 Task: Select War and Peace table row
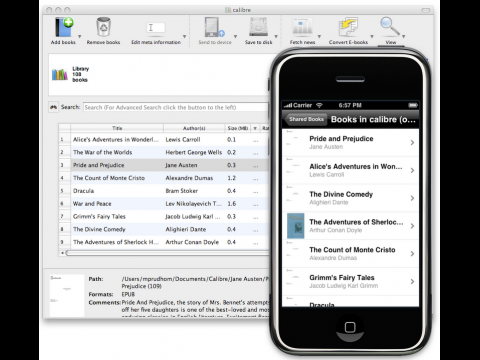[164, 204]
